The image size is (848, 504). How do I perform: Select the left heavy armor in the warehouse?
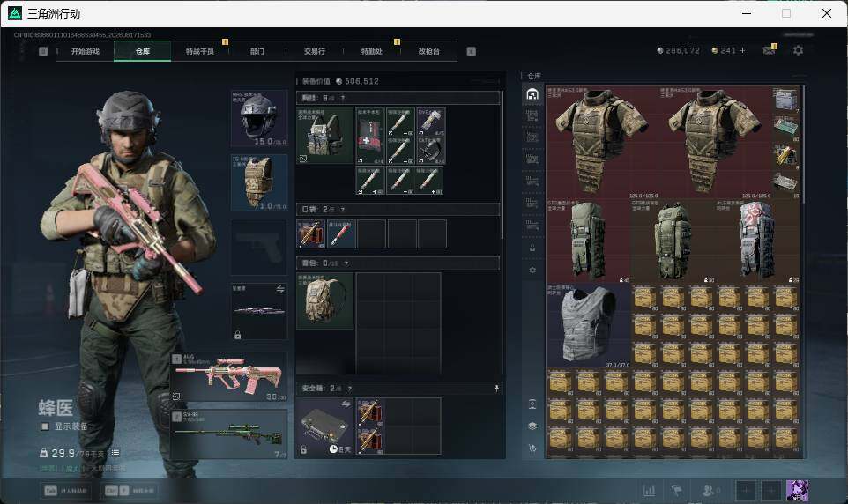(602, 142)
